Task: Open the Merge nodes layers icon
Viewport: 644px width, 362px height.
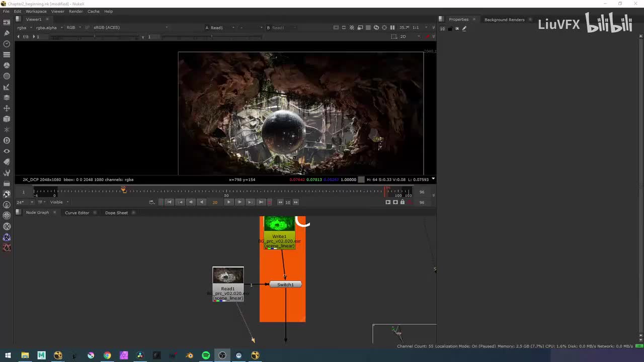Action: 7,98
